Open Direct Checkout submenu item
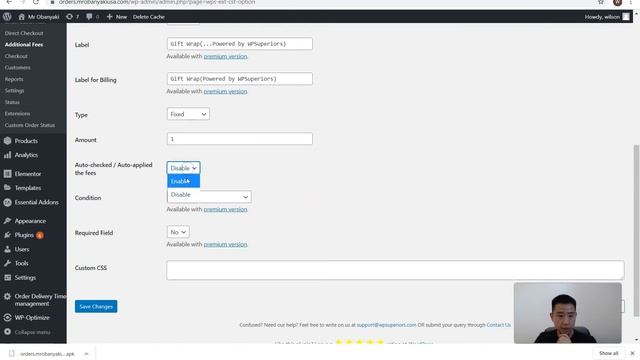This screenshot has height=360, width=640. pyautogui.click(x=24, y=33)
